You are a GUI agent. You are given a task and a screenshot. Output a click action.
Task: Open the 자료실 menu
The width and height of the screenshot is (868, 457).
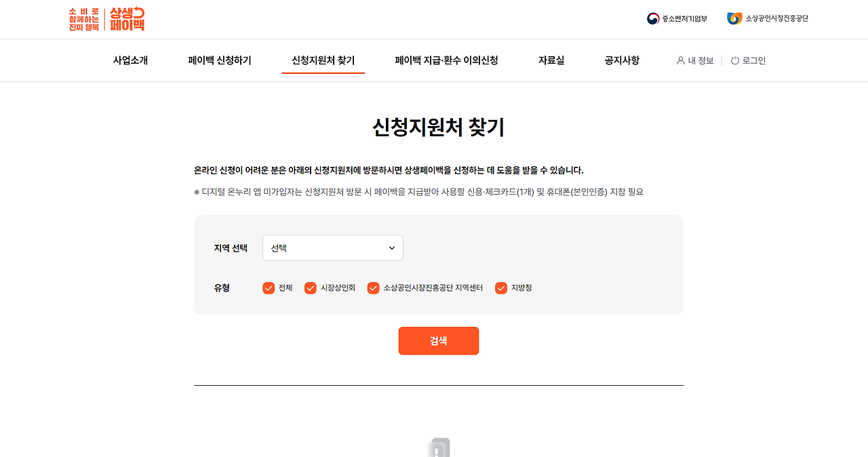(x=551, y=60)
